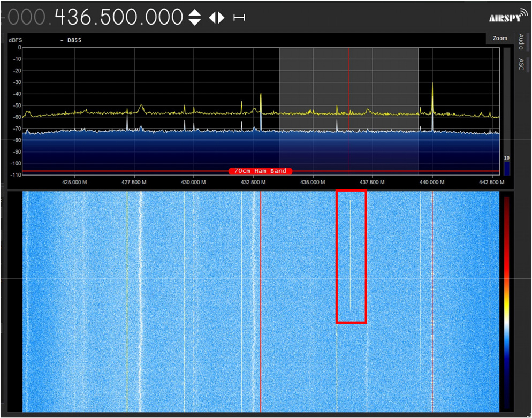Click the zoom slider handle marked 10
Image resolution: width=532 pixels, height=418 pixels.
(x=506, y=159)
